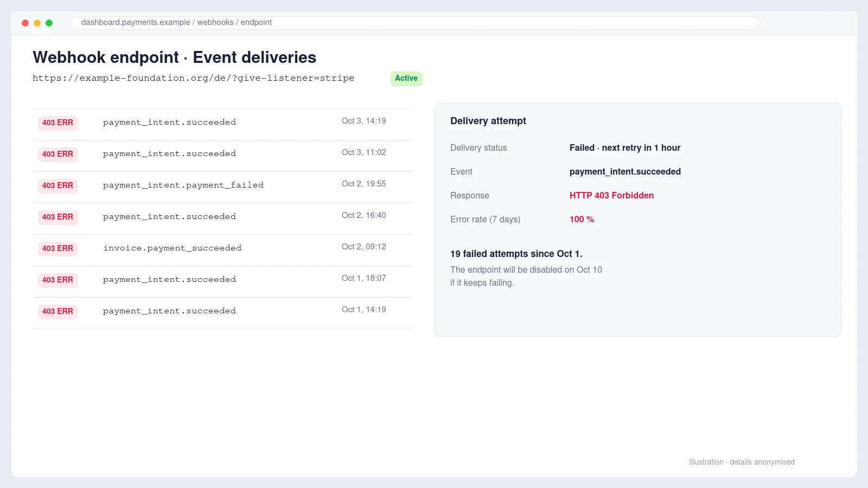
Task: Click the HTTP 403 Forbidden response value
Action: pyautogui.click(x=611, y=196)
